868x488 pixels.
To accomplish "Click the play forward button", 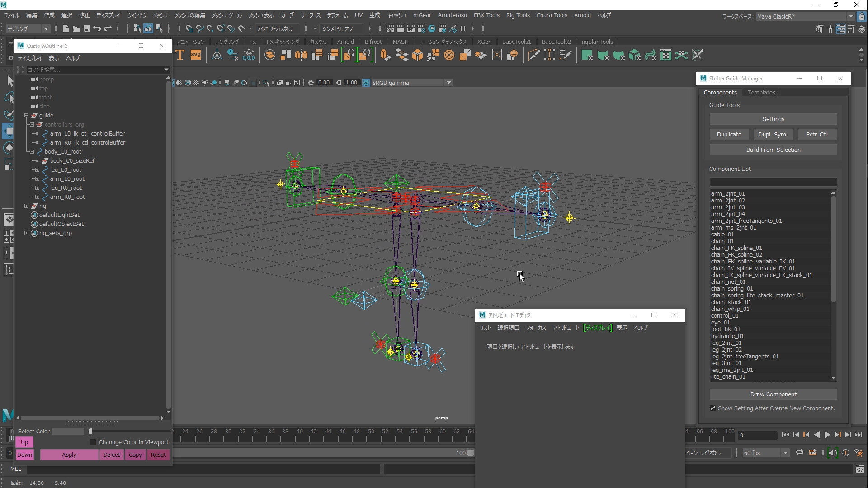I will 827,435.
